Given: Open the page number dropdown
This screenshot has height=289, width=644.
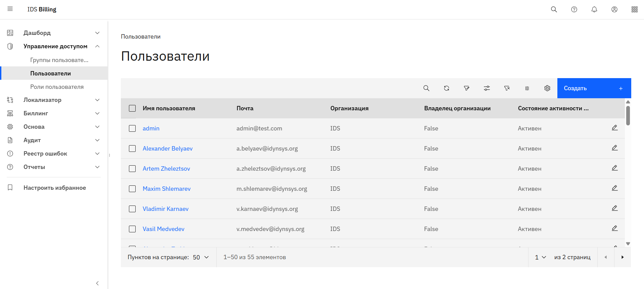Looking at the screenshot, I should click(x=540, y=257).
